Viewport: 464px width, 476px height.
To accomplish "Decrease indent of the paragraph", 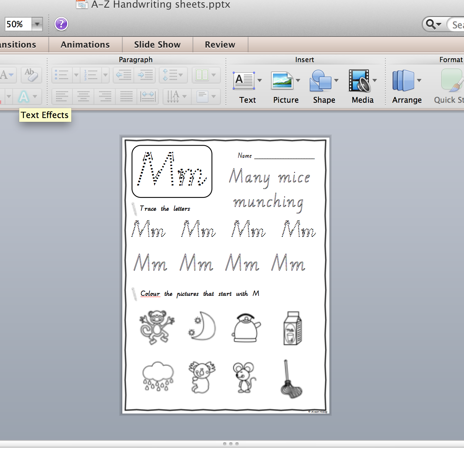I will (x=123, y=75).
